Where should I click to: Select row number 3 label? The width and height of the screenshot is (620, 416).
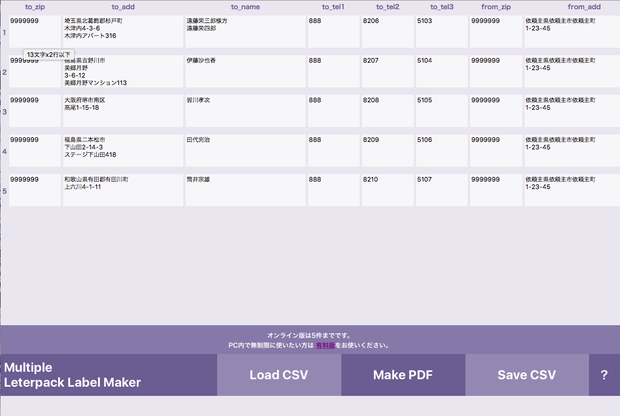coord(4,112)
